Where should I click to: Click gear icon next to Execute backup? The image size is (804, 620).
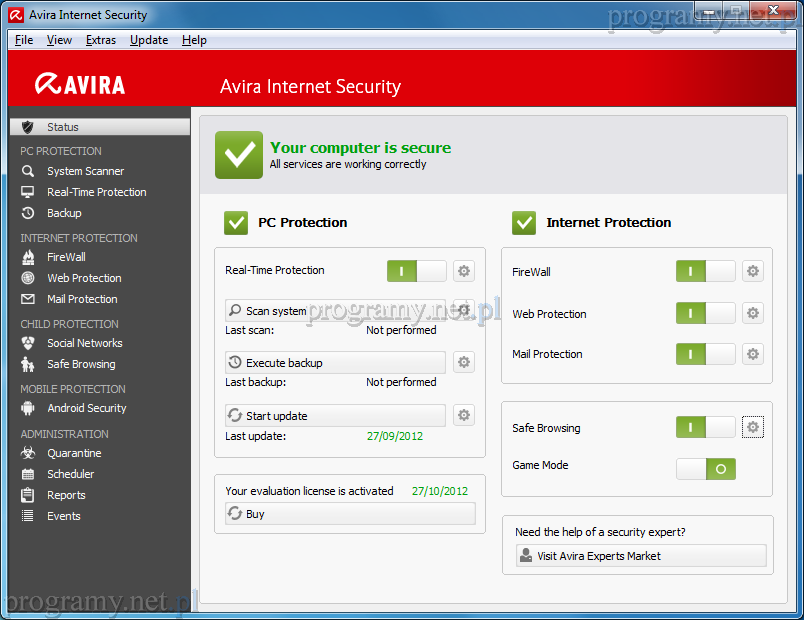click(x=463, y=362)
